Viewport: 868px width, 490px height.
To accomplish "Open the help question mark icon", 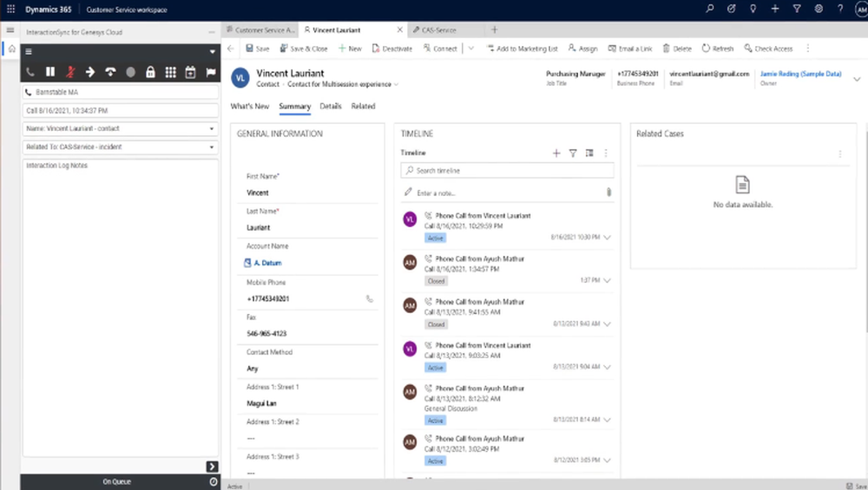I will 840,9.
